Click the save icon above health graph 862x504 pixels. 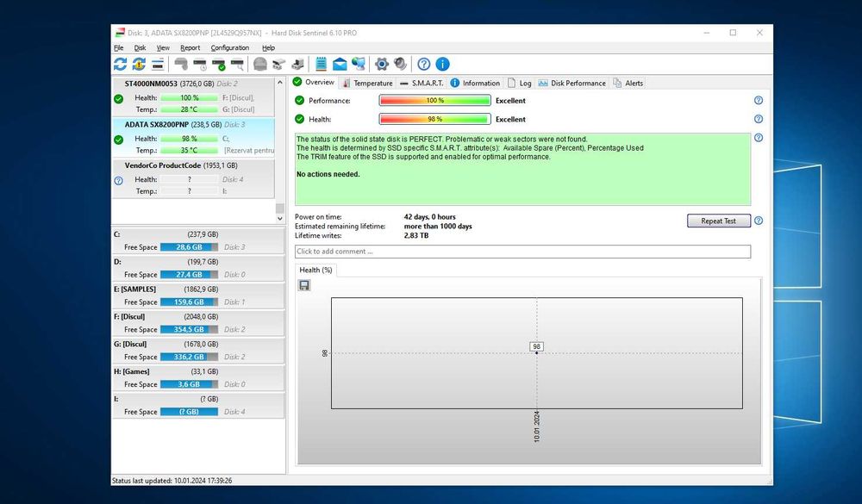point(304,285)
